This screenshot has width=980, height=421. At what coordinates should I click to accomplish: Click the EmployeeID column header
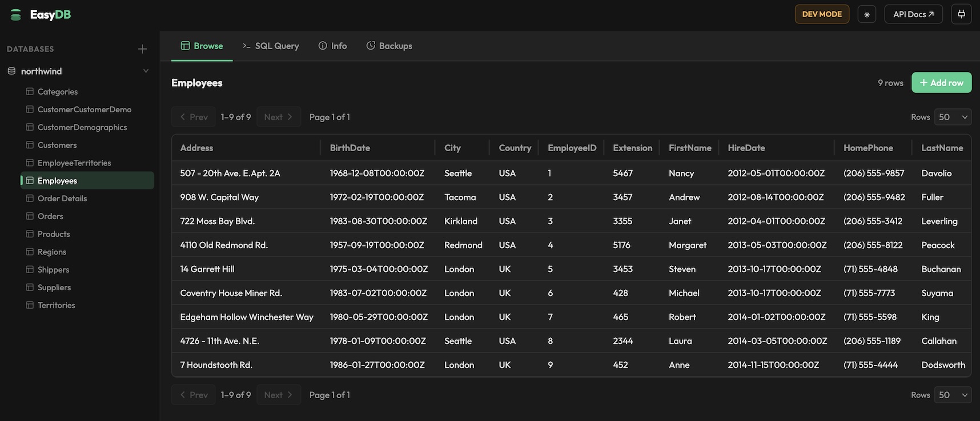tap(572, 148)
